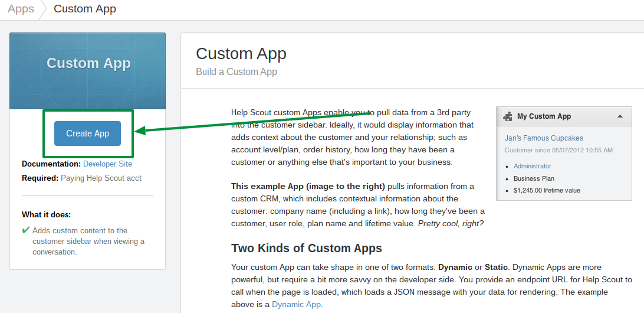Open Jan's Famous Cupcakes link
Viewport: 644px width, 313px height.
click(x=544, y=138)
